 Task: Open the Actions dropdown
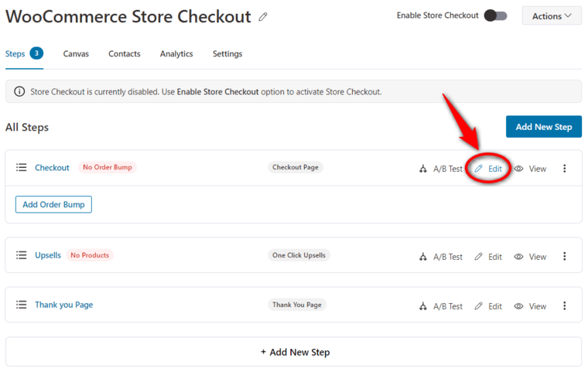[x=552, y=15]
